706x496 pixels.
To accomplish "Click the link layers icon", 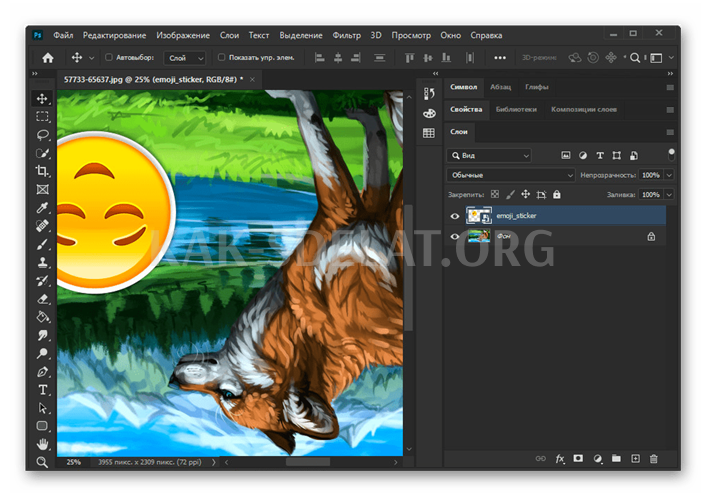I will pyautogui.click(x=540, y=459).
